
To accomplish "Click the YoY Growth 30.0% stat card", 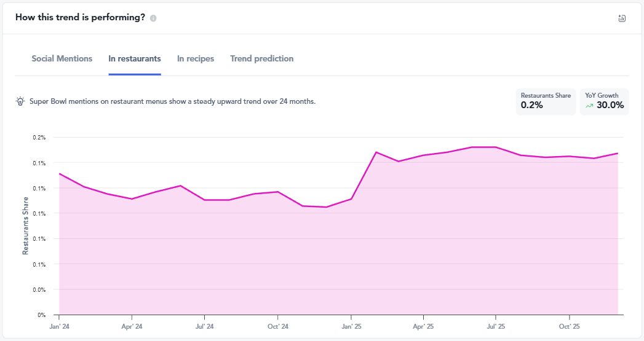I will tap(604, 101).
